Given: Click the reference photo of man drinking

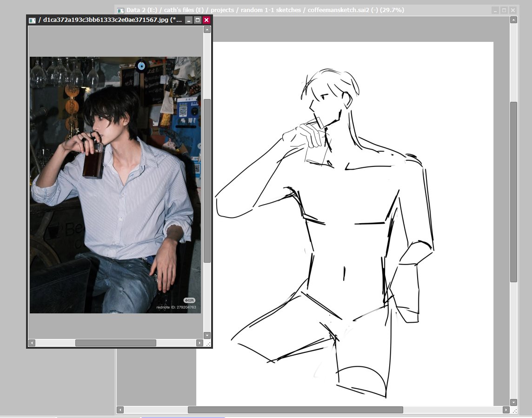Looking at the screenshot, I should pos(115,185).
